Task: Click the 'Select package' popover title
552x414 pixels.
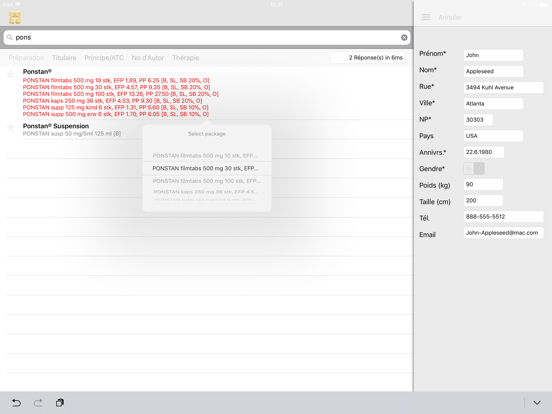Action: (x=207, y=134)
